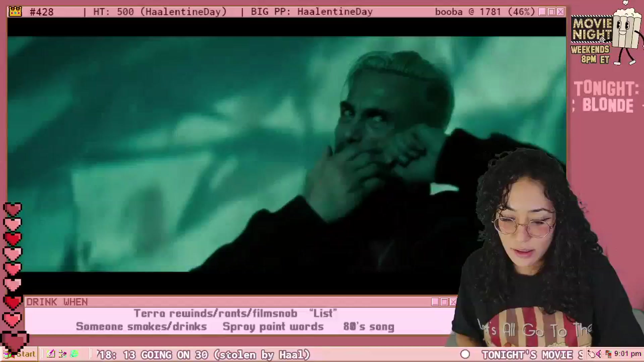
Task: Open the green globe quick launch icon
Action: coord(74,354)
